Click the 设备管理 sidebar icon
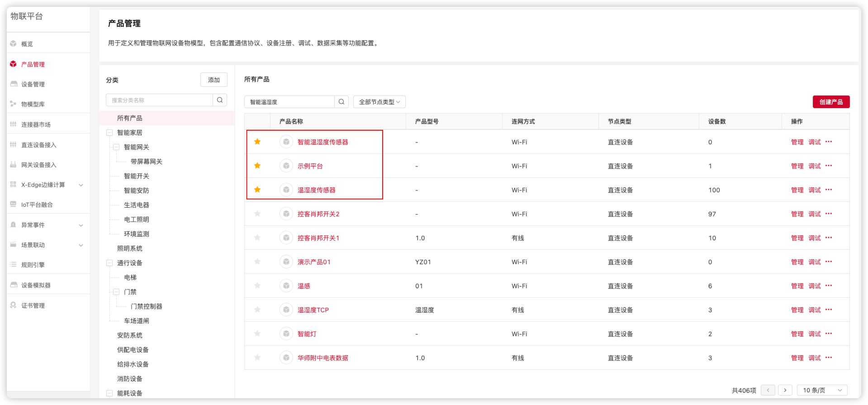Image resolution: width=868 pixels, height=405 pixels. point(14,84)
